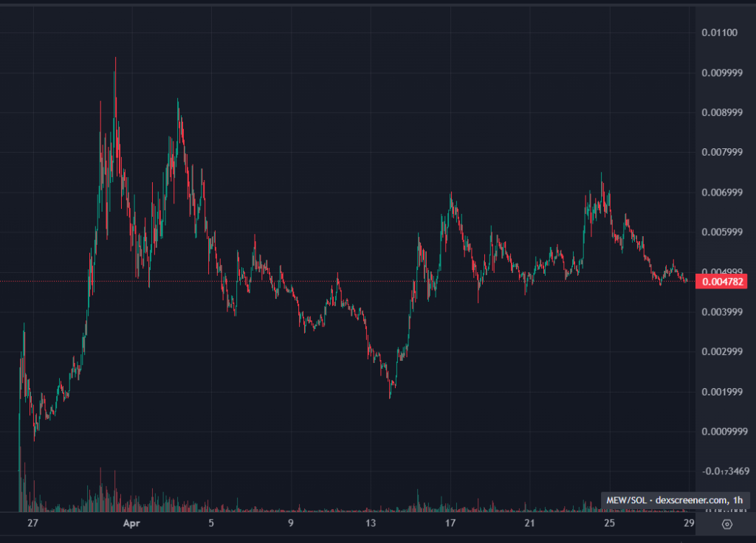Click date label 21 on time axis
This screenshot has height=543, width=756.
click(x=529, y=524)
